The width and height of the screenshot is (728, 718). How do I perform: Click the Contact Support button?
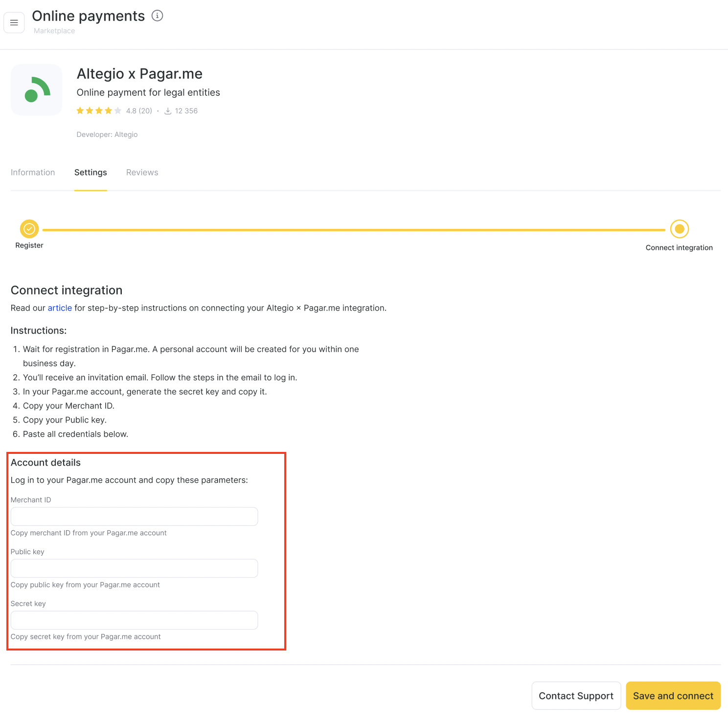click(x=576, y=696)
